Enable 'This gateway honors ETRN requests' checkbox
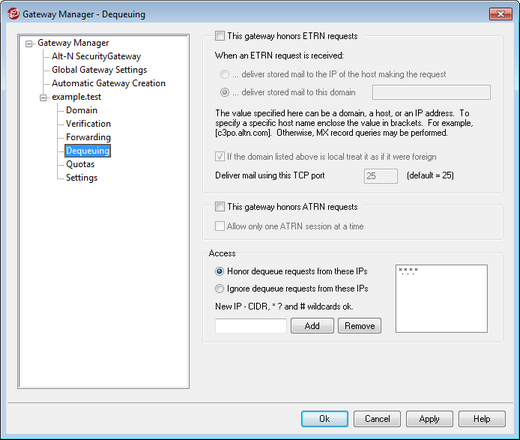Screen dimensions: 520x440 (x=220, y=36)
